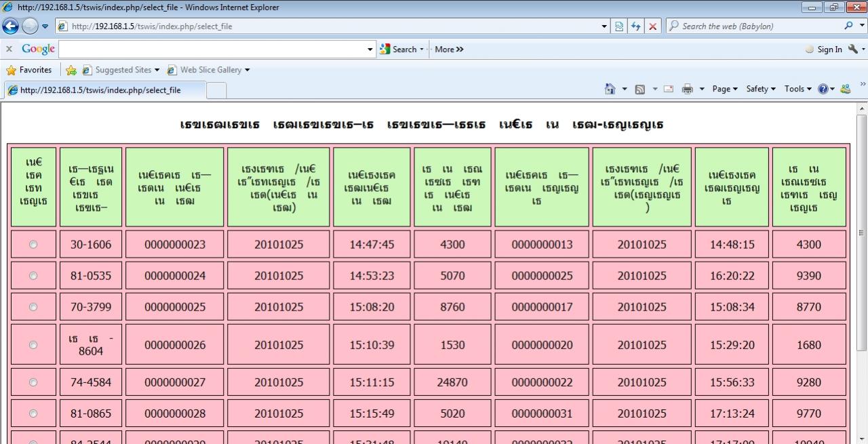The image size is (868, 444).
Task: Click the time cell 14:53:23
Action: (x=372, y=276)
